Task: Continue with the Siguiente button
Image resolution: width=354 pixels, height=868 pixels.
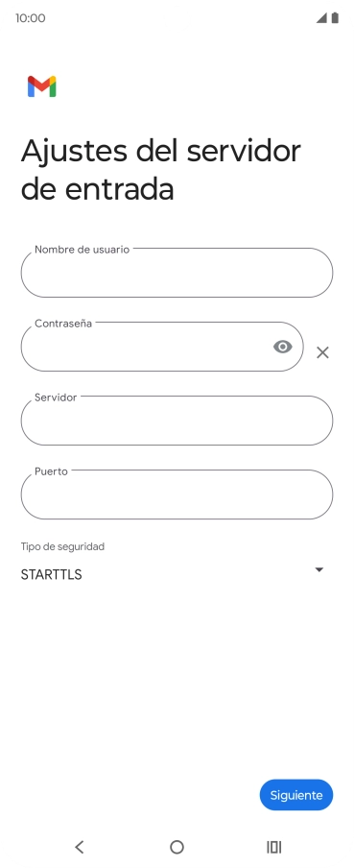Action: click(x=295, y=795)
